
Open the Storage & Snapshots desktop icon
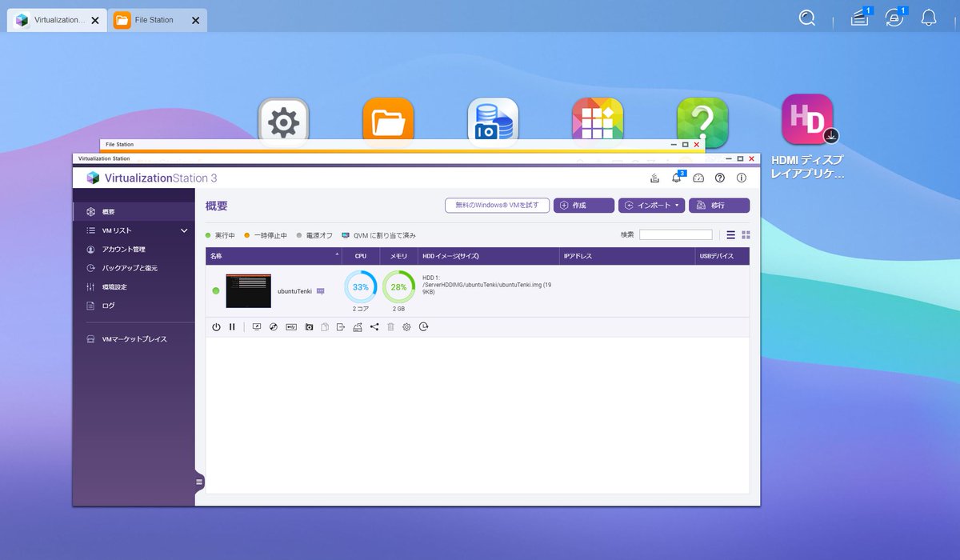point(493,122)
